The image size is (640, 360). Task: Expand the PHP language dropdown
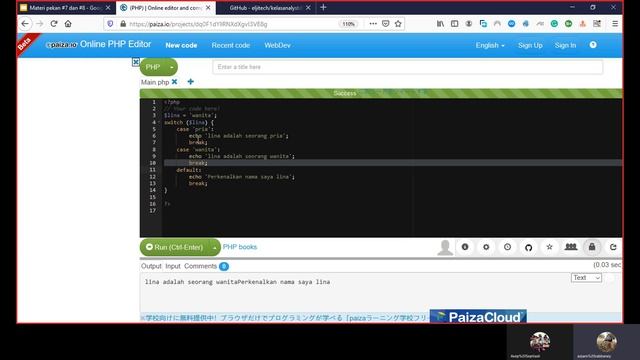tap(172, 67)
